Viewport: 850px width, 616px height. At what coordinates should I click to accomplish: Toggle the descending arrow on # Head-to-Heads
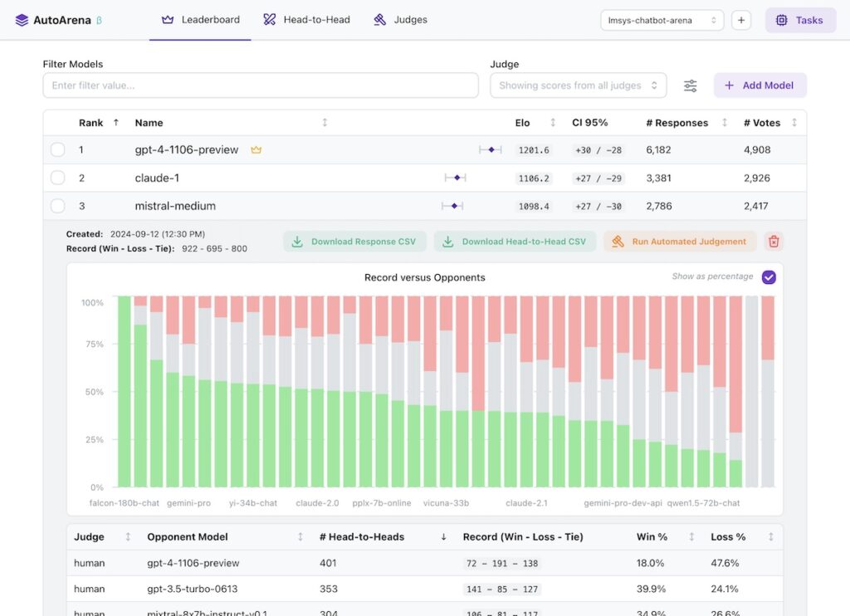click(442, 536)
